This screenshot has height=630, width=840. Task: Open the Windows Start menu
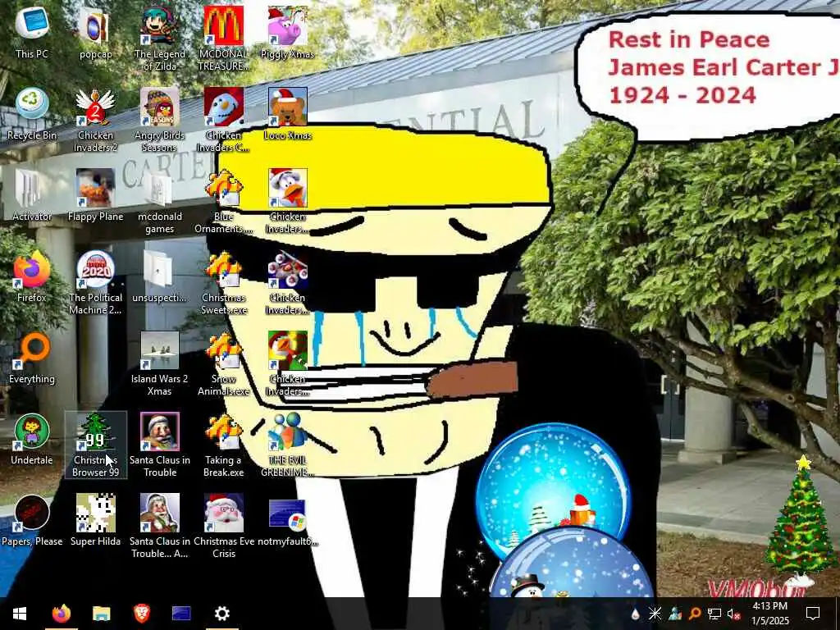20,614
